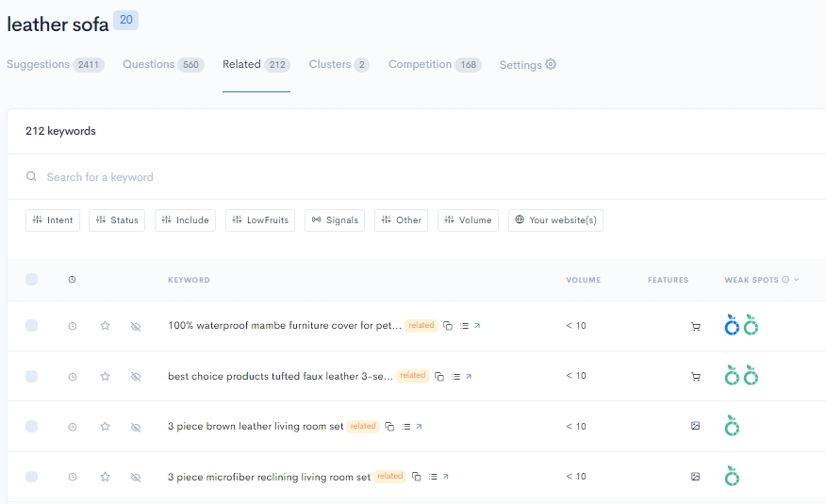Click the 3 piece brown leather keyword text
Image resolution: width=826 pixels, height=504 pixels.
256,426
